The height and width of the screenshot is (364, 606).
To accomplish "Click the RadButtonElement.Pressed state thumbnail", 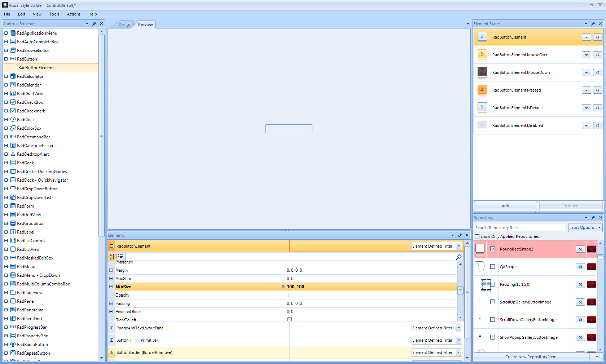I will pyautogui.click(x=482, y=90).
